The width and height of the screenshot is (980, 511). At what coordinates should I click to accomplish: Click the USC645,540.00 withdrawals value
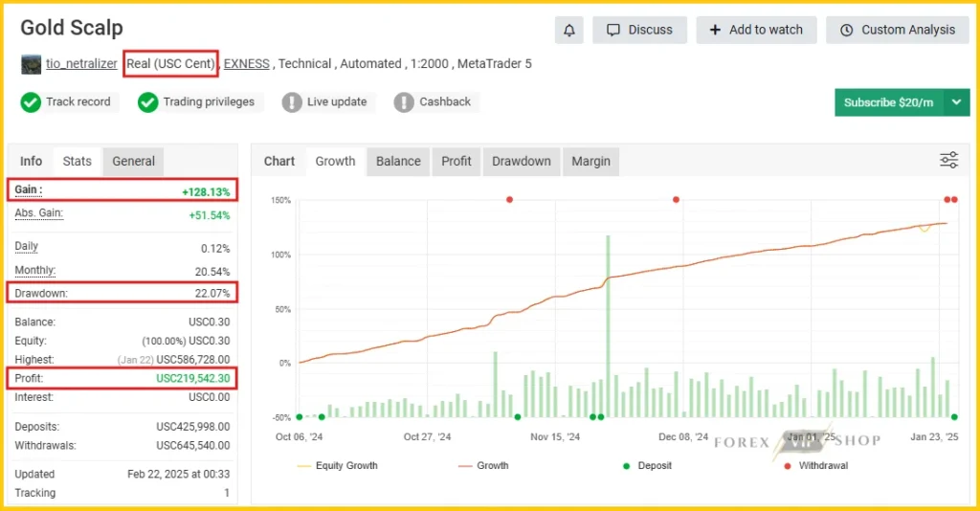193,446
